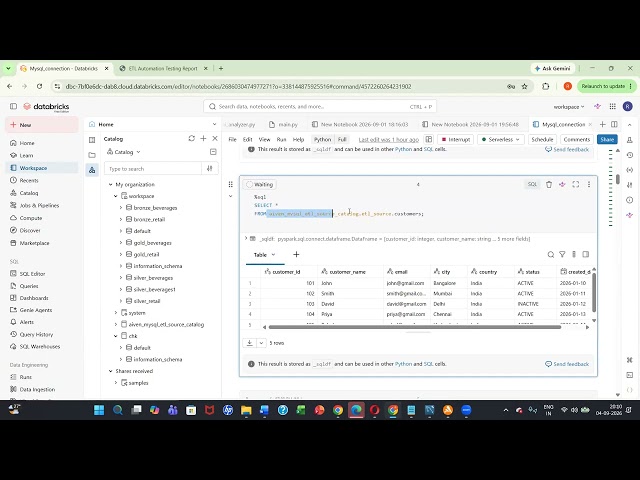Search within the results table
Image resolution: width=640 pixels, height=480 pixels.
point(551,254)
